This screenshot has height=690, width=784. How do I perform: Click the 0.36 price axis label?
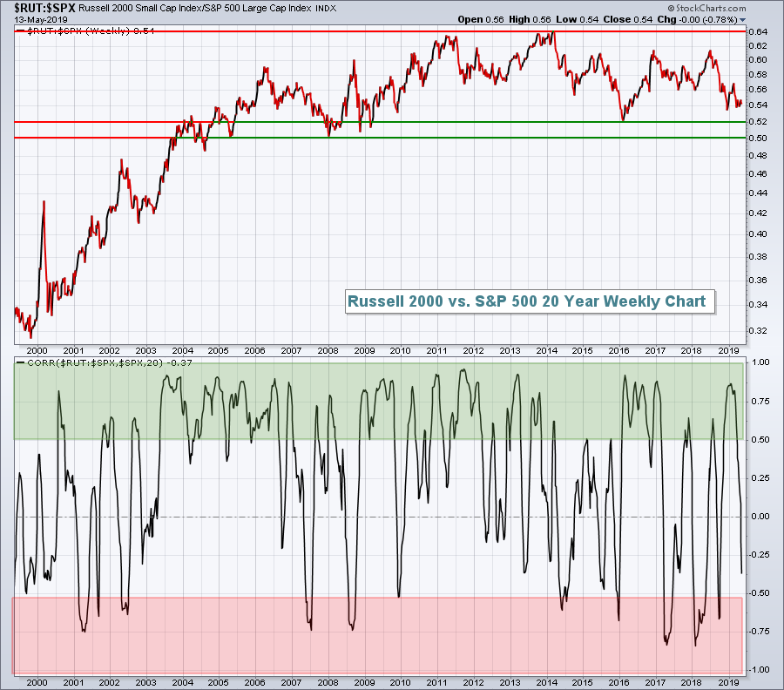(x=758, y=280)
